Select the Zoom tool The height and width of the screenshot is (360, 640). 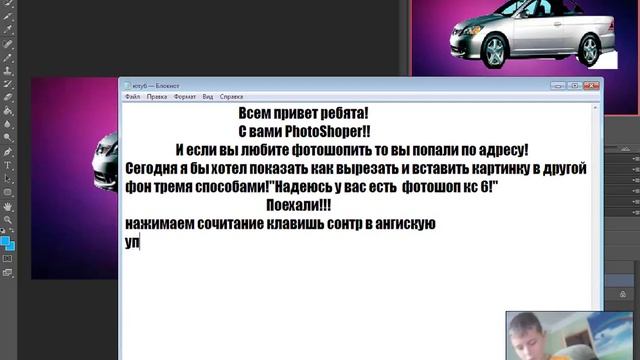point(7,220)
